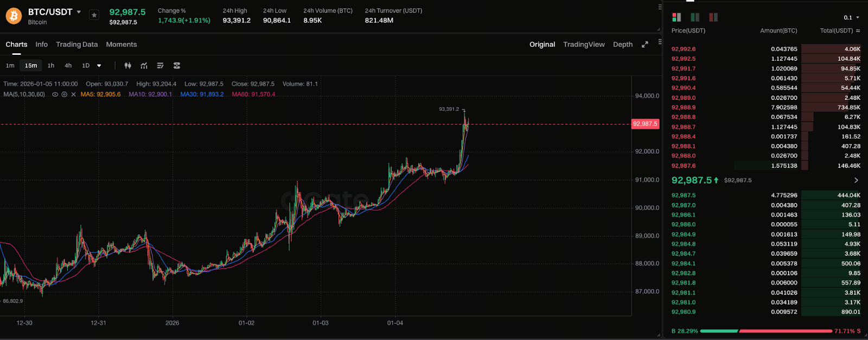Select the 1D timeframe
Screen dimensions: 868x340
point(86,66)
